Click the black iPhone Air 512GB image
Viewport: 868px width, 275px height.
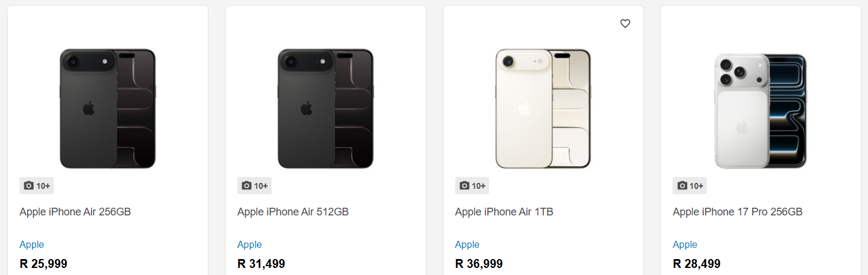(x=325, y=109)
